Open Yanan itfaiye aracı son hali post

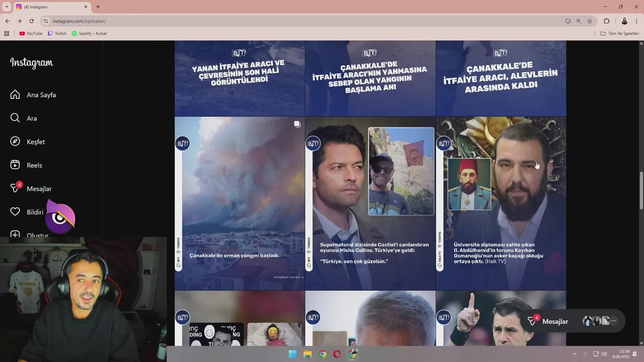tap(239, 78)
